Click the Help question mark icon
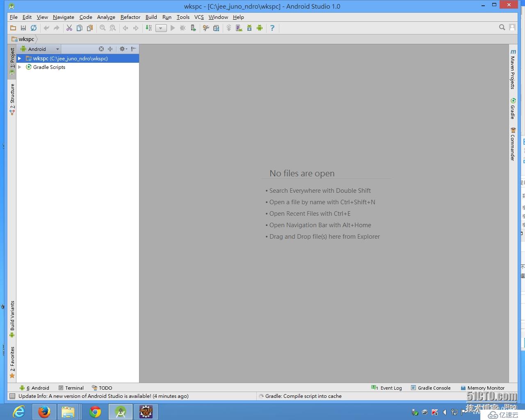The image size is (525, 420). [x=272, y=28]
